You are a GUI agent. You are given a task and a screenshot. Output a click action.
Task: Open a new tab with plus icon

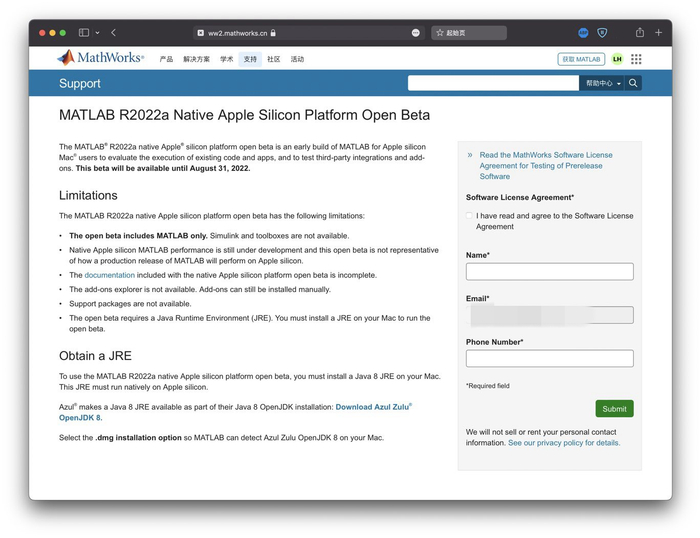pos(658,33)
